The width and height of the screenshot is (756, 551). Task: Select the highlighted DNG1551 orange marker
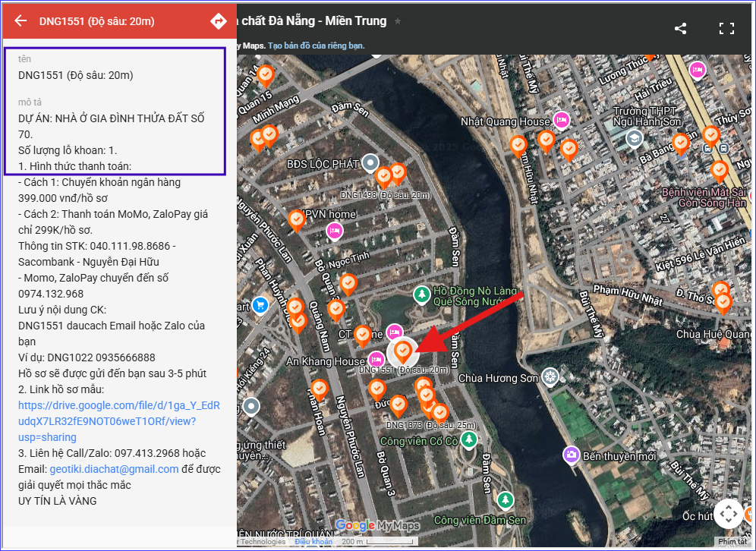click(403, 351)
